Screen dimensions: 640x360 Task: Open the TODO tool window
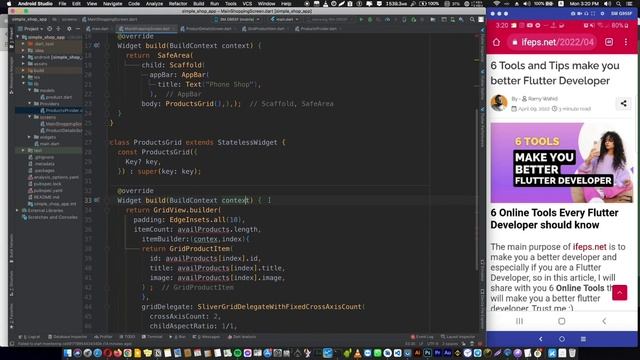click(127, 337)
